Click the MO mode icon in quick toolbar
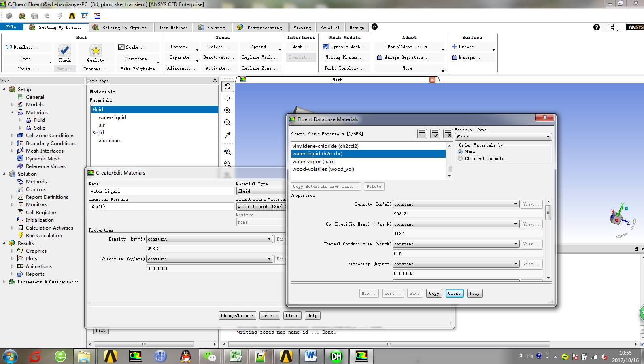This screenshot has width=644, height=364. (x=97, y=16)
